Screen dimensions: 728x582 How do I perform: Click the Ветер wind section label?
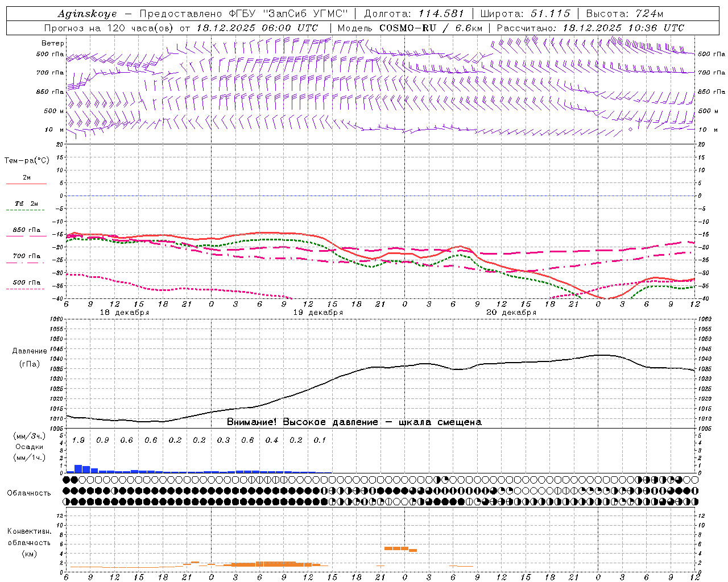(53, 43)
